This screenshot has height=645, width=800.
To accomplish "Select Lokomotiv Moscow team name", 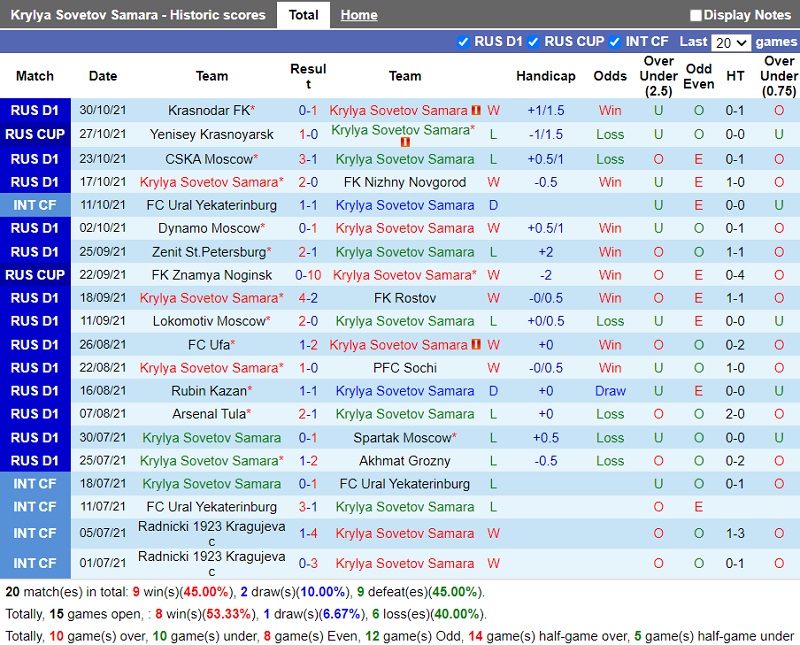I will click(209, 321).
